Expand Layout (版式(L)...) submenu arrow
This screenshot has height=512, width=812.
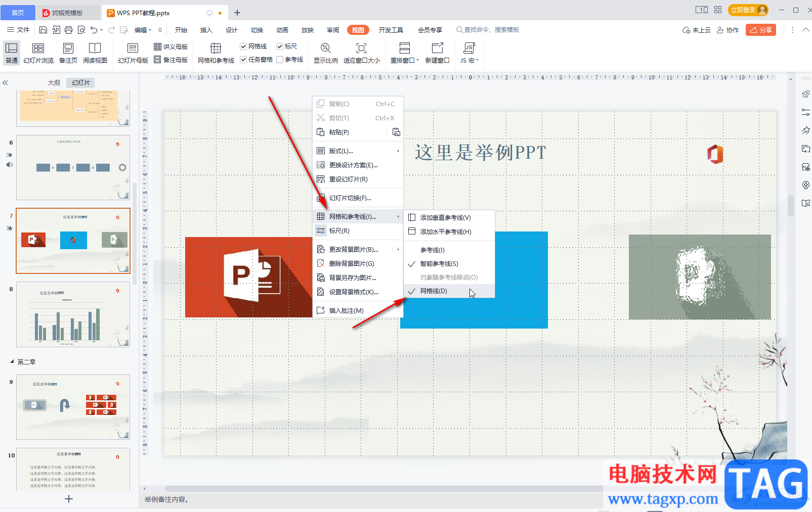click(398, 151)
